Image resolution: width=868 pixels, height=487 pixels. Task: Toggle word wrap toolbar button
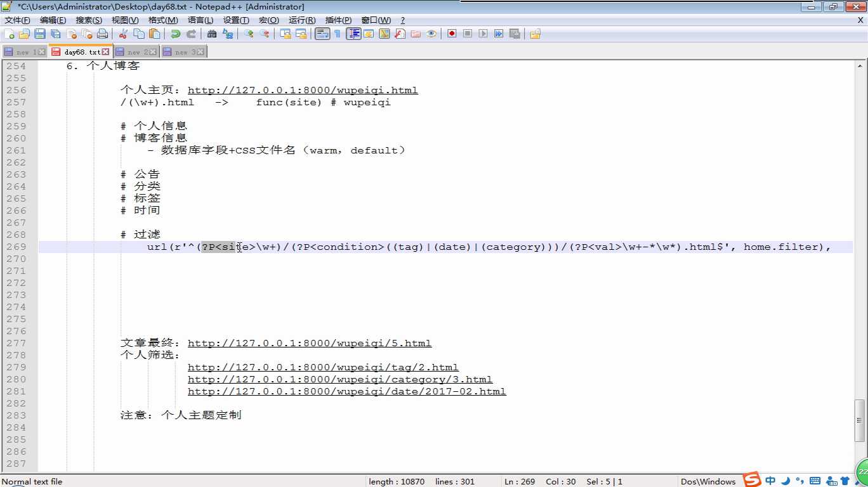(x=322, y=34)
